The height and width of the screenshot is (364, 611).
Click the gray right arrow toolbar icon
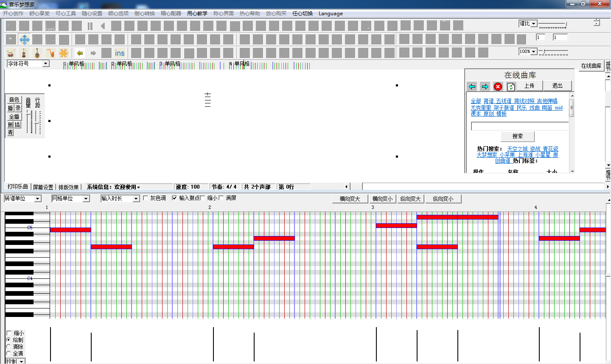(93, 53)
